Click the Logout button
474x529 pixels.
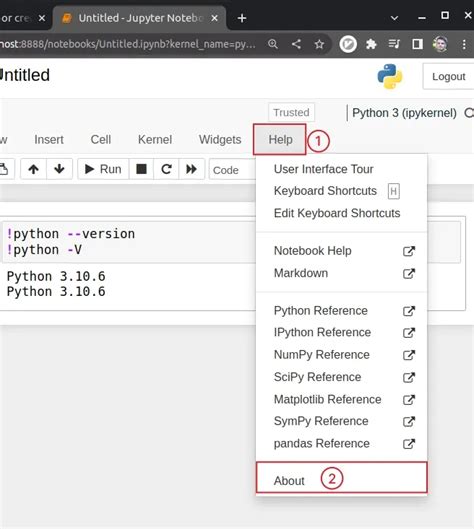click(448, 77)
